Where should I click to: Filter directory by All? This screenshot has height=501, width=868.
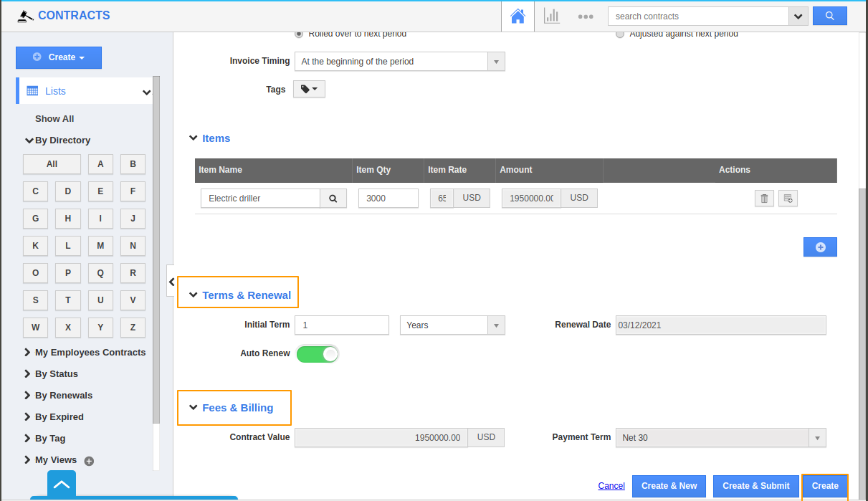52,164
